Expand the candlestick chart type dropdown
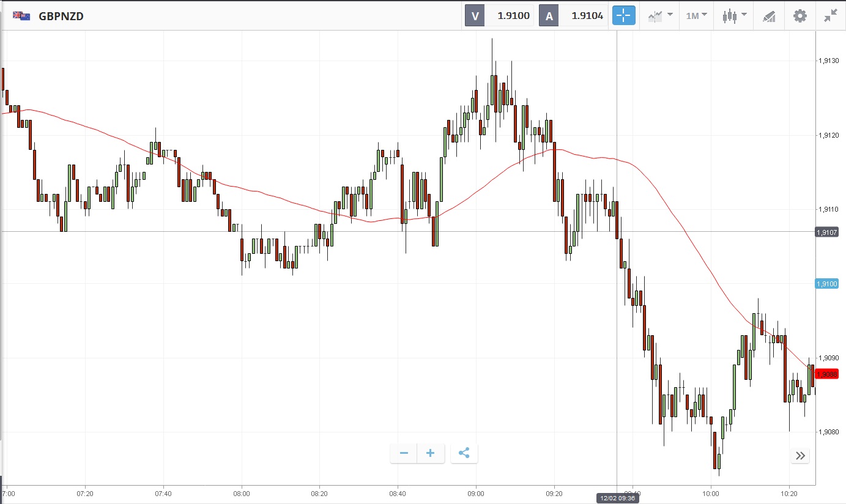 (x=733, y=16)
